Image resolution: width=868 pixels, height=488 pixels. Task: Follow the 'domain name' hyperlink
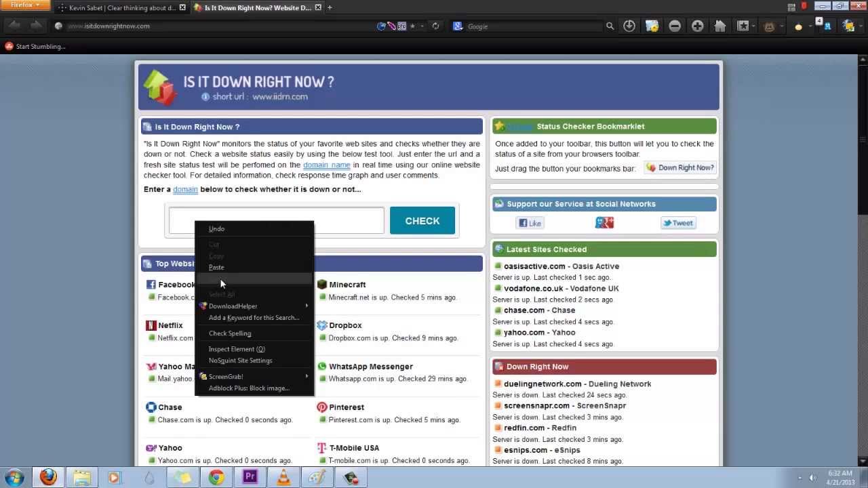coord(326,165)
